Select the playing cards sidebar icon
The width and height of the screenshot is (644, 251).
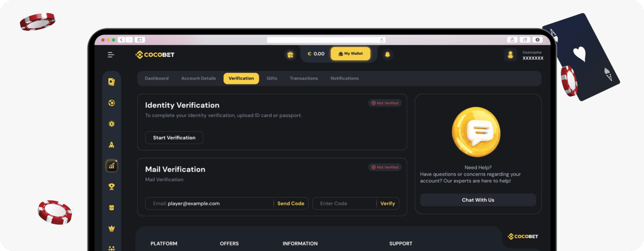(x=112, y=82)
